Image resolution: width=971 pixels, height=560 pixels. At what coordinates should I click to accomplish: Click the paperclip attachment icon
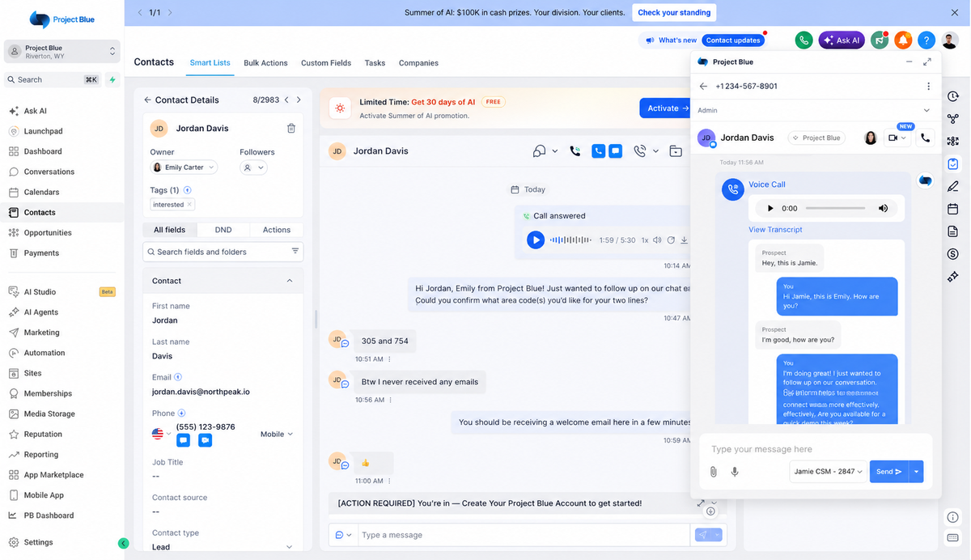[x=713, y=472]
